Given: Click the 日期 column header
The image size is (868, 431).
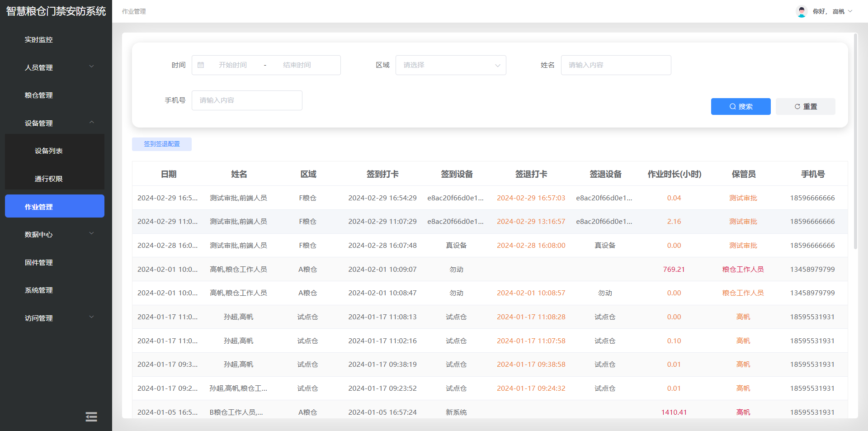Looking at the screenshot, I should 169,174.
